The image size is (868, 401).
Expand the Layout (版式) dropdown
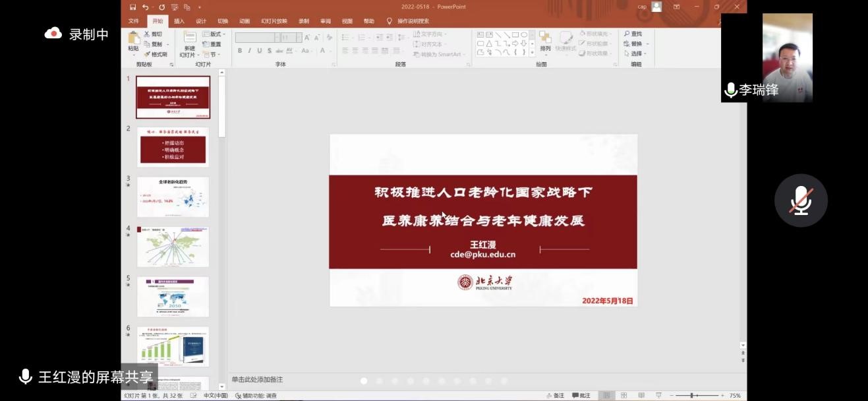214,34
